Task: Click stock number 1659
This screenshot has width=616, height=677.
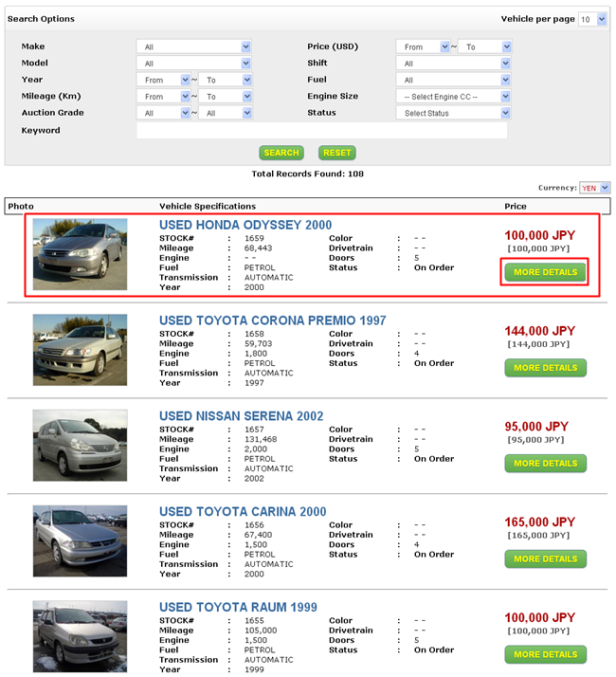Action: pos(254,238)
